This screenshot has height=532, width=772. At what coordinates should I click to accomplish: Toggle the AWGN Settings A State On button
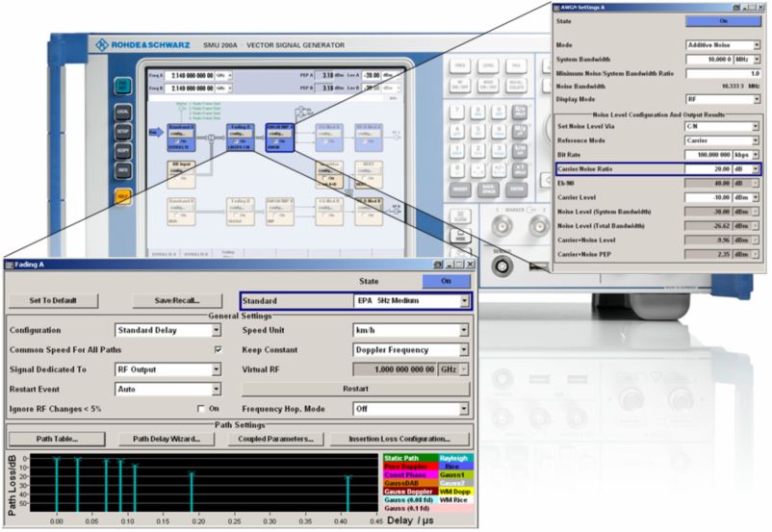point(723,21)
